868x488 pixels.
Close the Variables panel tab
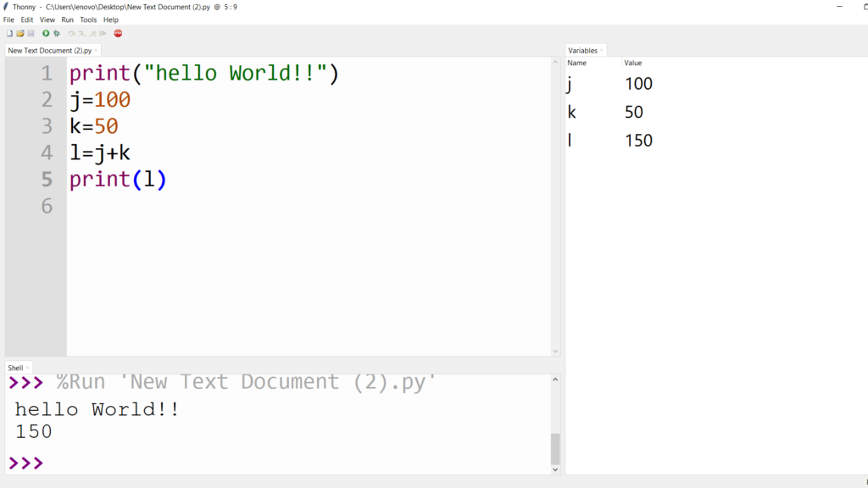pyautogui.click(x=602, y=50)
